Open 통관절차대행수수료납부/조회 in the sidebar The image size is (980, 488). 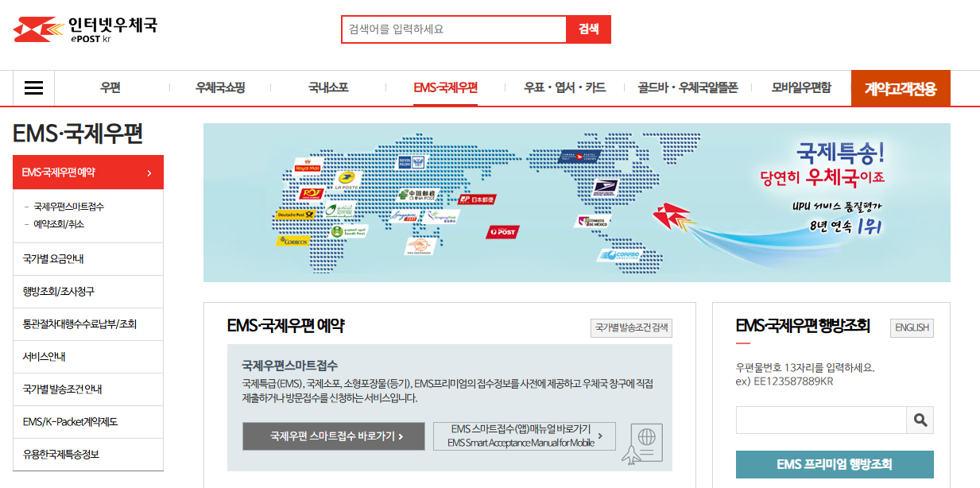coord(88,324)
